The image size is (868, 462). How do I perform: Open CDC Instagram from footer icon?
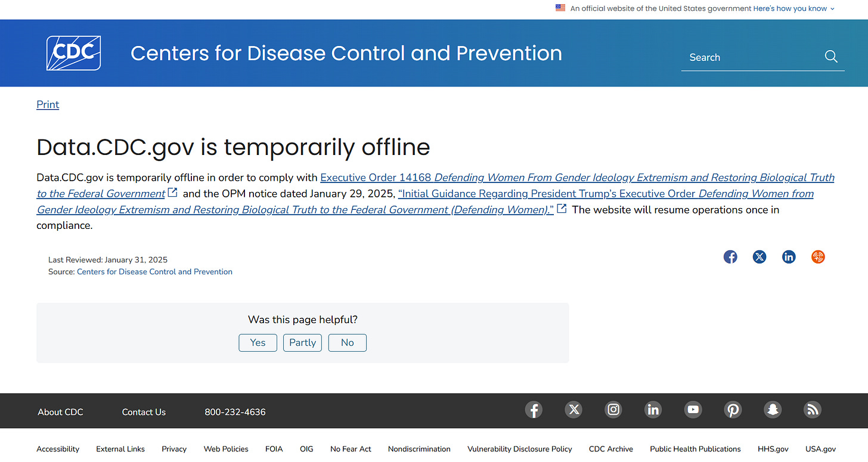613,410
